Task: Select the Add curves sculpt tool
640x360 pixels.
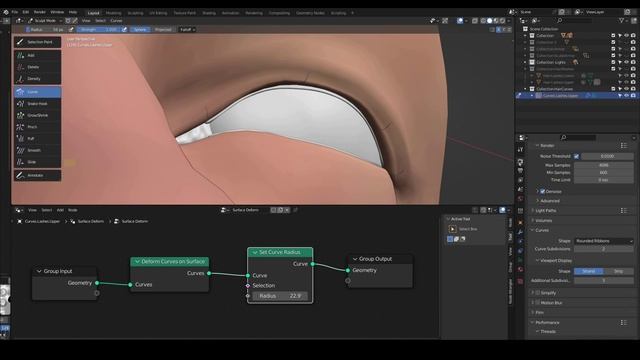Action: click(37, 55)
